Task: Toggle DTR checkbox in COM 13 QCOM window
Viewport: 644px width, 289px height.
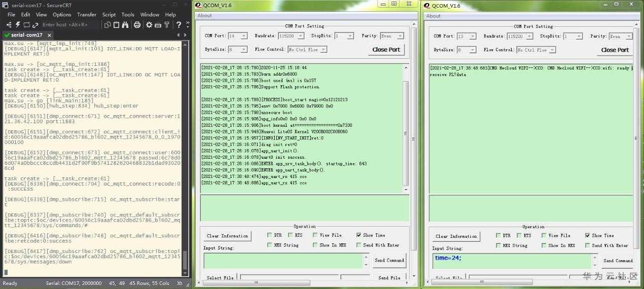Action: 498,236
